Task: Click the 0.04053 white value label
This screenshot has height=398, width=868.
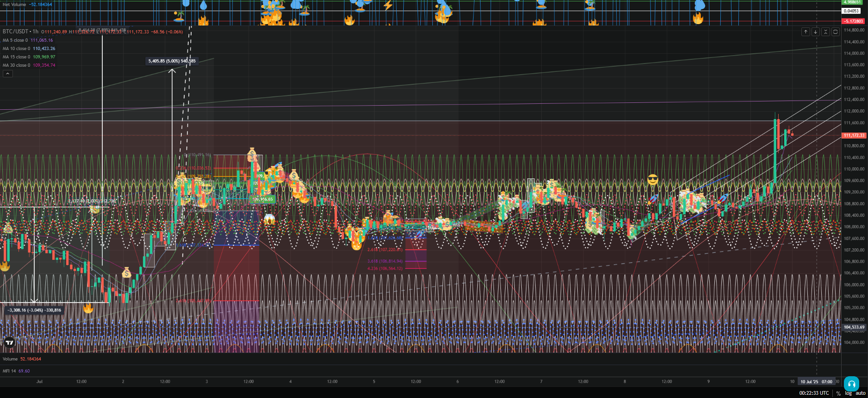Action: click(x=851, y=11)
